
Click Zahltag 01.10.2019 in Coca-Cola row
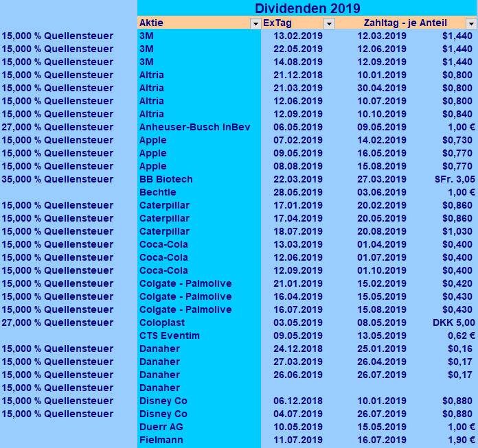click(382, 271)
